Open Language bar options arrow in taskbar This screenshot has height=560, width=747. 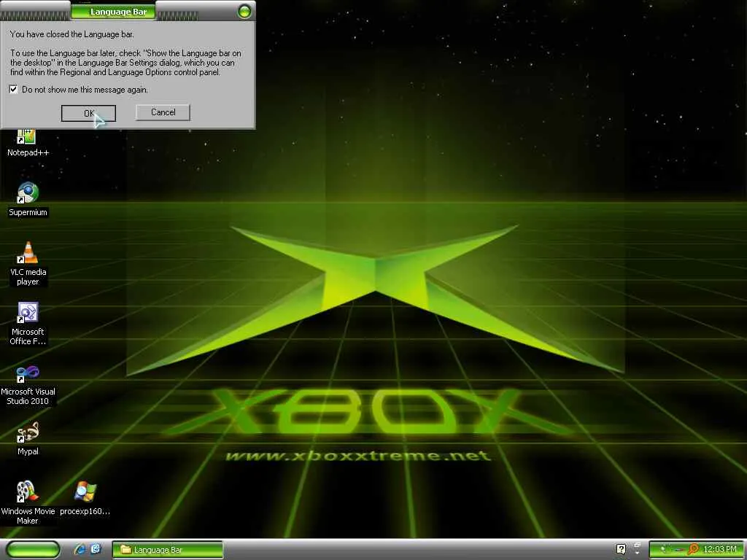coord(638,553)
